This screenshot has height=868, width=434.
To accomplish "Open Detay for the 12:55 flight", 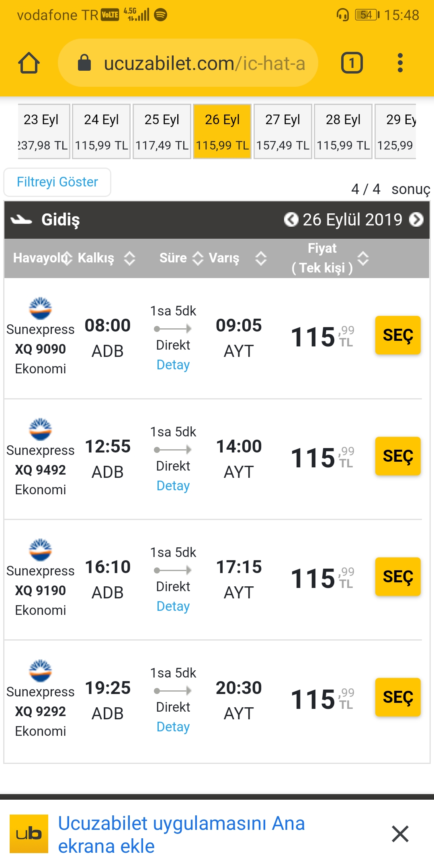I will pos(173,485).
